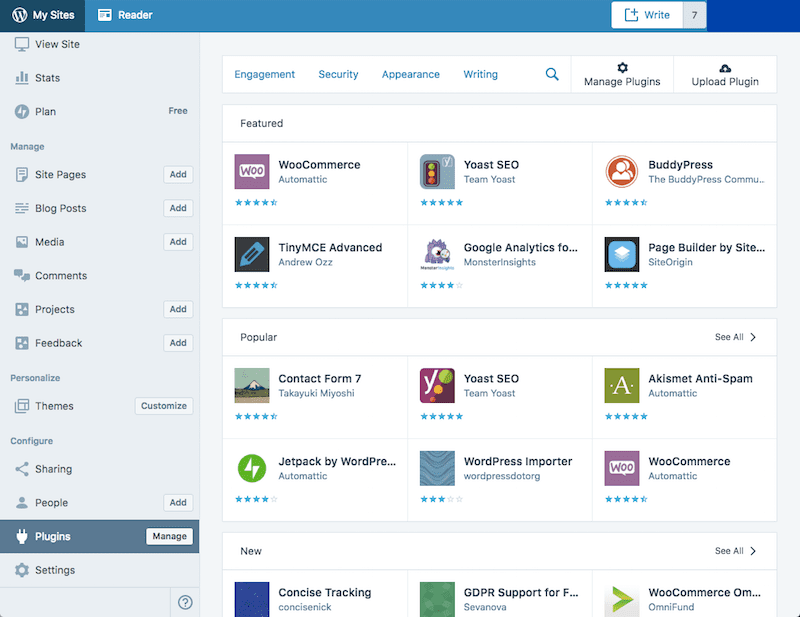Open Google Analytics MonsterInsights icon
The width and height of the screenshot is (800, 617).
[437, 254]
